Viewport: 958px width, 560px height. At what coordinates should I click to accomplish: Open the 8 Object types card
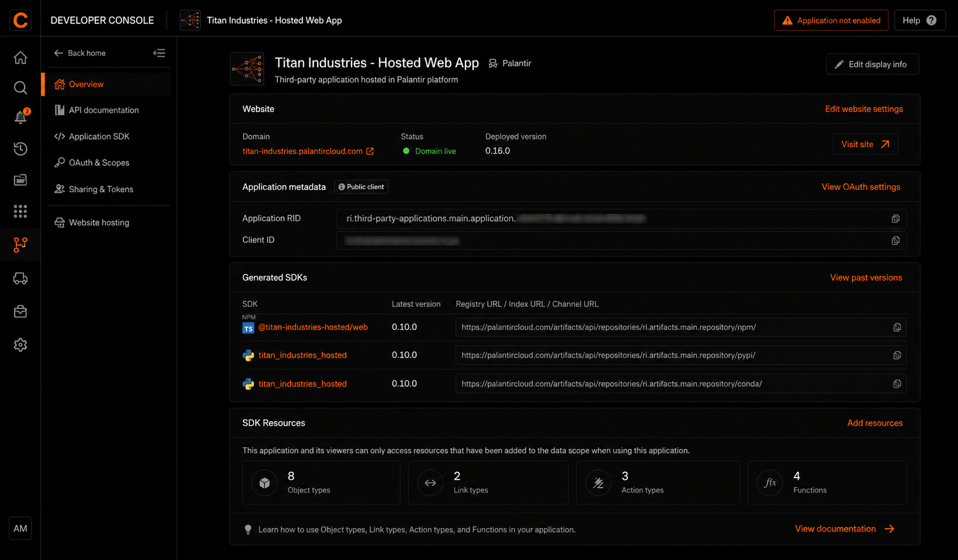pos(321,482)
